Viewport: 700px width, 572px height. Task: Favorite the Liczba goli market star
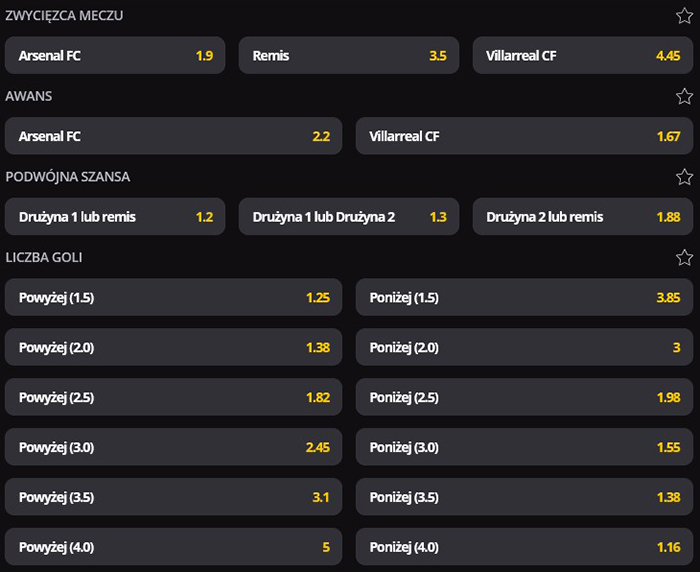684,257
